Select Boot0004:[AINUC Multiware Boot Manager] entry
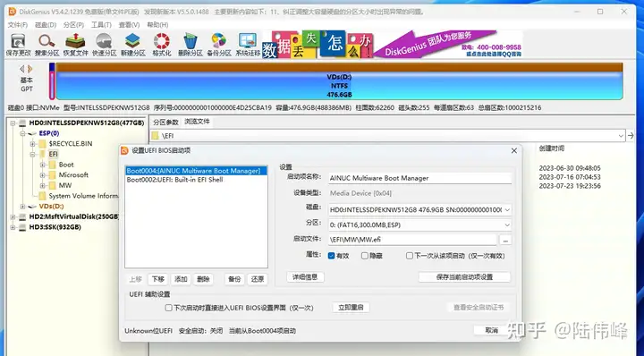 point(196,171)
